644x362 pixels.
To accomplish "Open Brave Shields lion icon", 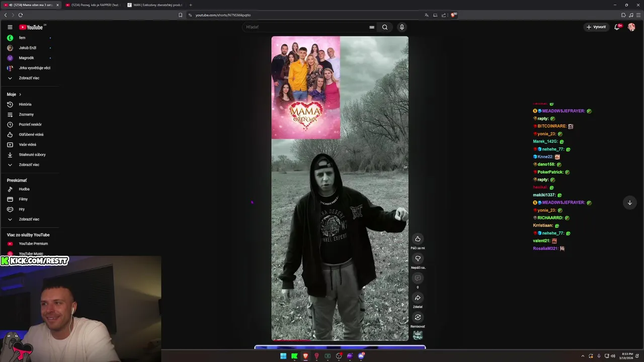I will pos(453,15).
